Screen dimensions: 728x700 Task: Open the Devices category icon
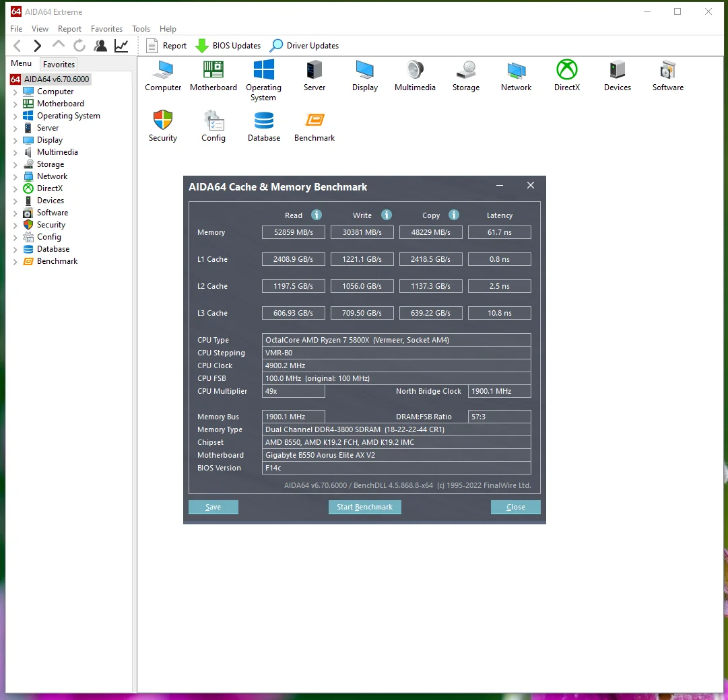(x=618, y=75)
